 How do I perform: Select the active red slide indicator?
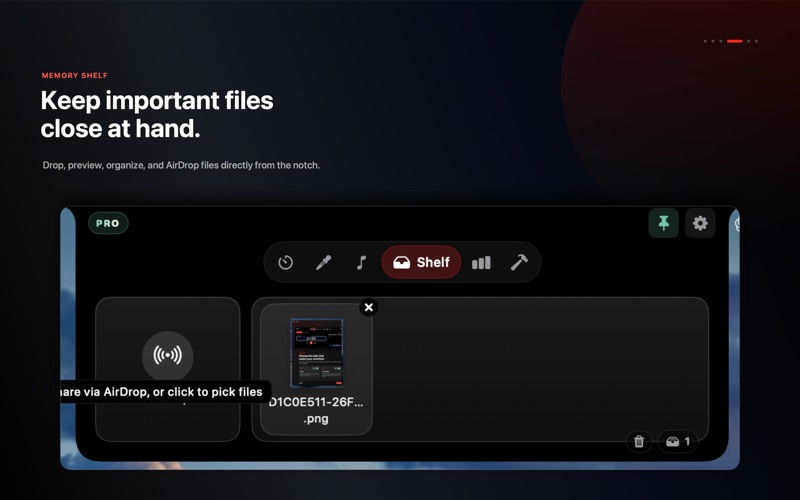(735, 41)
